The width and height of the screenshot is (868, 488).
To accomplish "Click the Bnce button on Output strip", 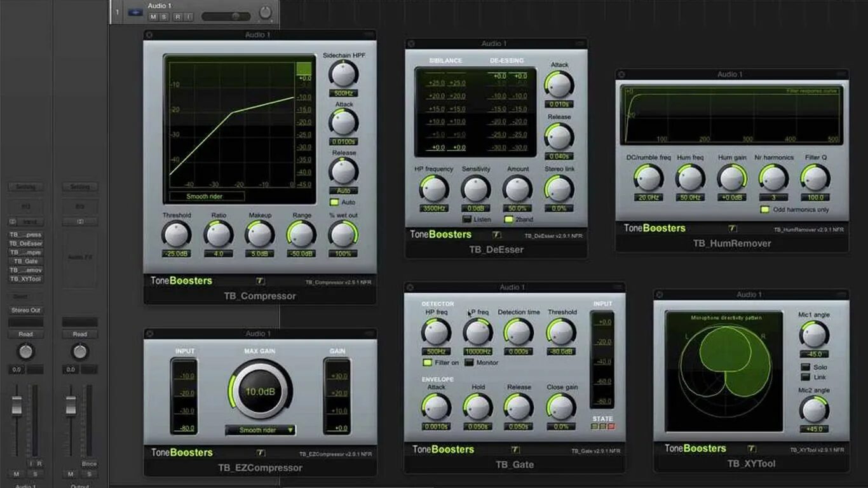I will (89, 464).
